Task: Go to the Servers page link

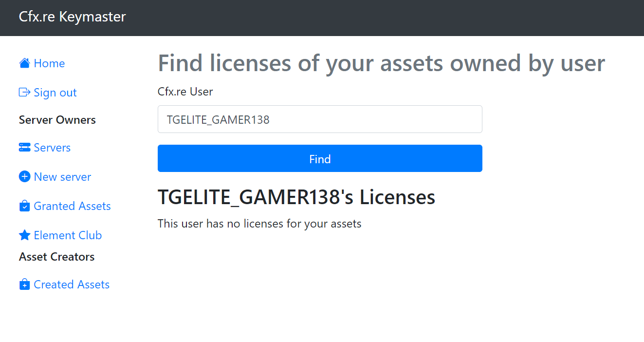Action: tap(52, 148)
